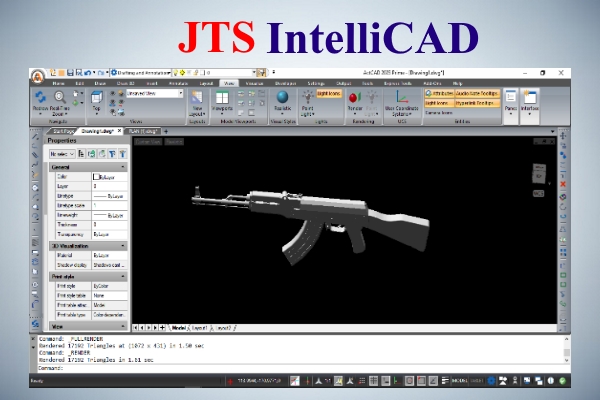Click the Custom View label in viewport corner
This screenshot has width=600, height=400.
(x=148, y=142)
